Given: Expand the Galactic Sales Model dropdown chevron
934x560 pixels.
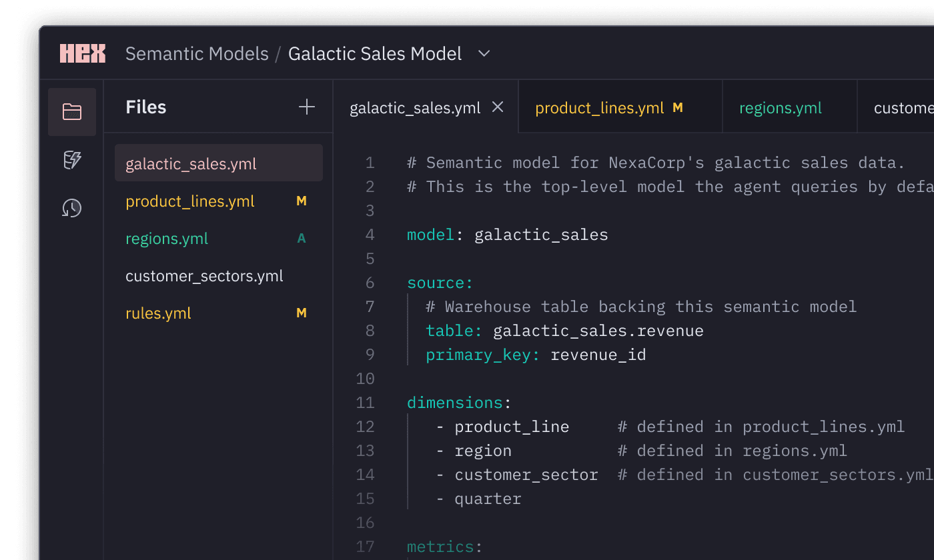Looking at the screenshot, I should click(x=484, y=54).
